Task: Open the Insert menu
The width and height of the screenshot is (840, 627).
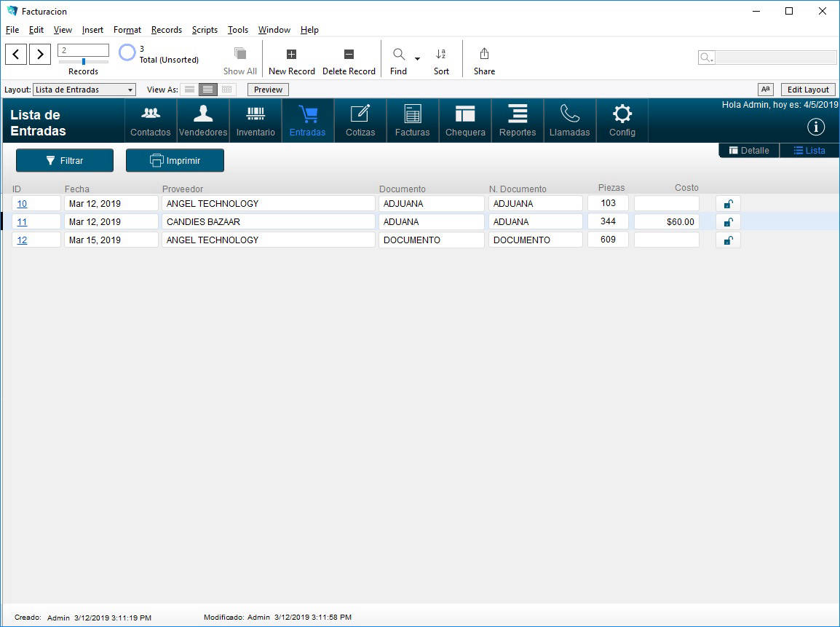Action: coord(92,30)
